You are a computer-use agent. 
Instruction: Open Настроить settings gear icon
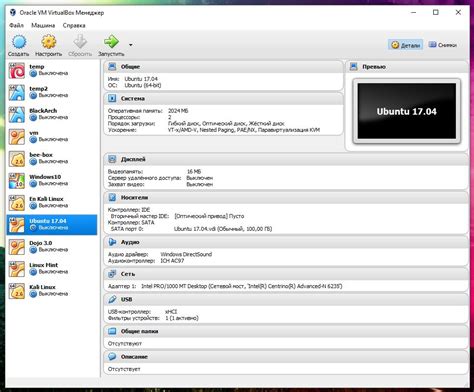[49, 42]
